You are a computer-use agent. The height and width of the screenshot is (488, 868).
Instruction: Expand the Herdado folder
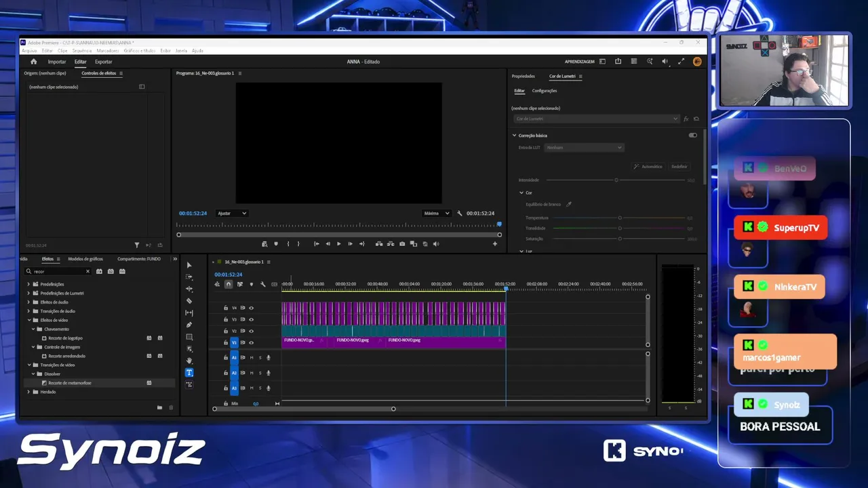28,392
